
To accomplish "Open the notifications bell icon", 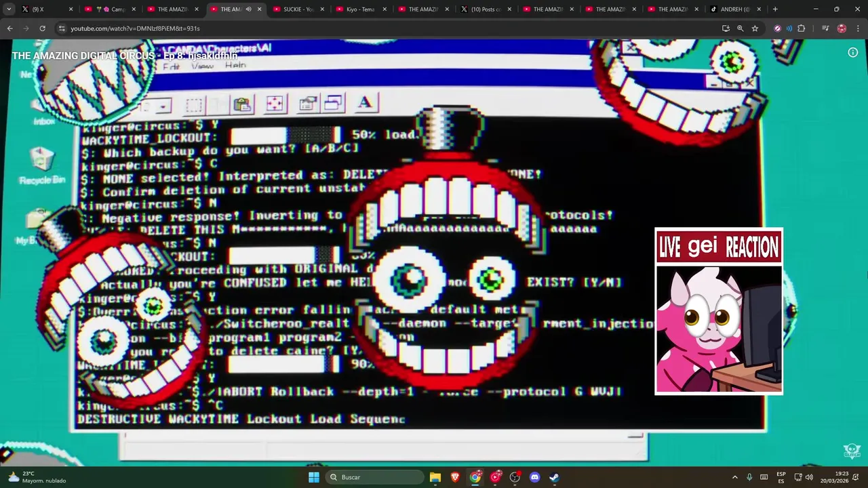I will click(x=857, y=477).
